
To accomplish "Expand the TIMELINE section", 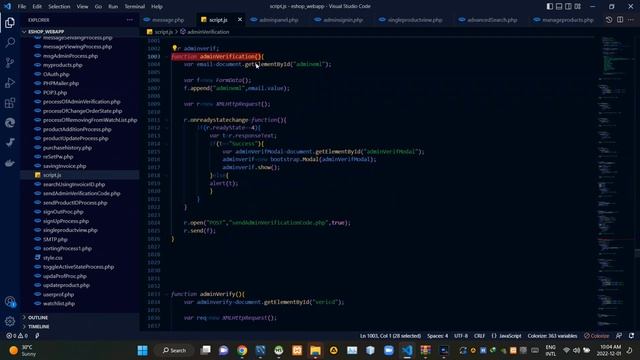I will [39, 327].
